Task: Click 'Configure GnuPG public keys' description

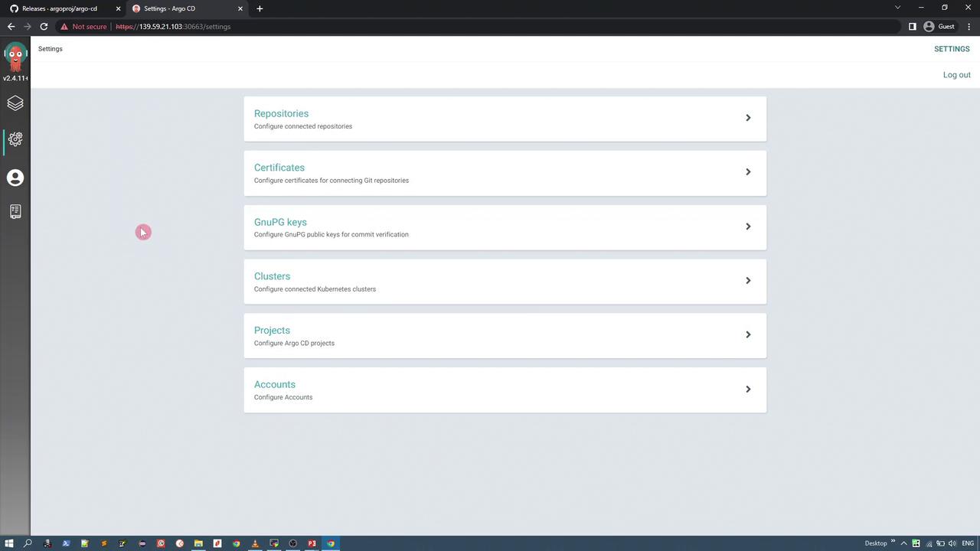Action: [332, 235]
